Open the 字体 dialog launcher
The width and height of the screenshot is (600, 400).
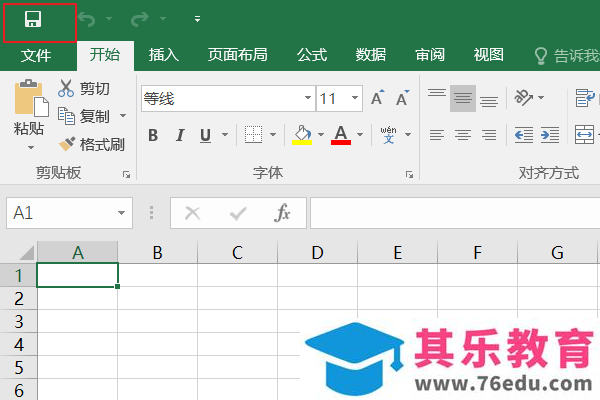(409, 175)
